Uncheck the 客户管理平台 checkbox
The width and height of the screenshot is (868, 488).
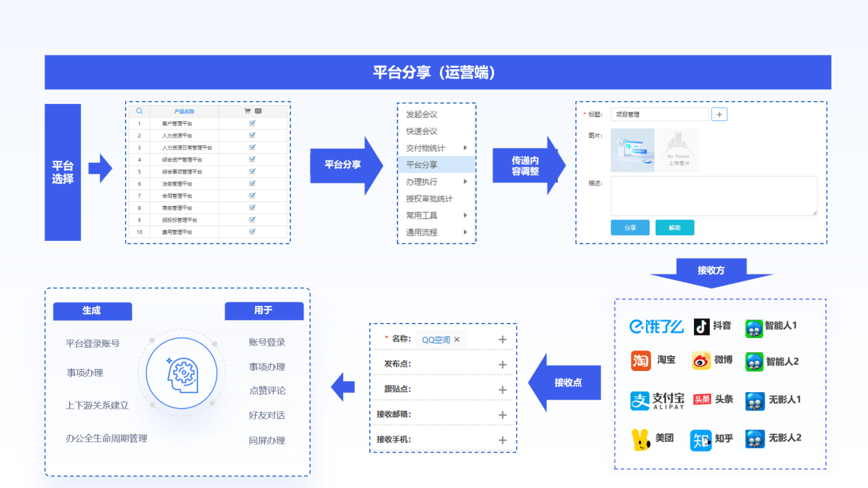click(252, 123)
